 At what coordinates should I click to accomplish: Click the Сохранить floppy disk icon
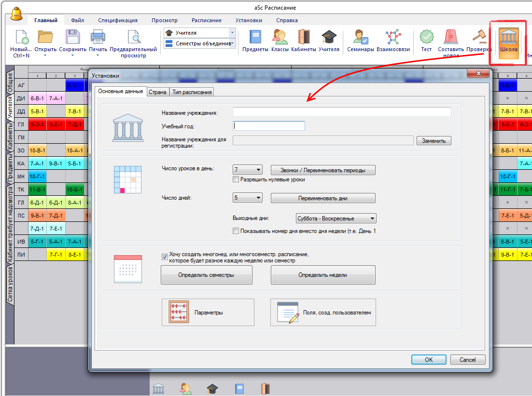pos(73,38)
